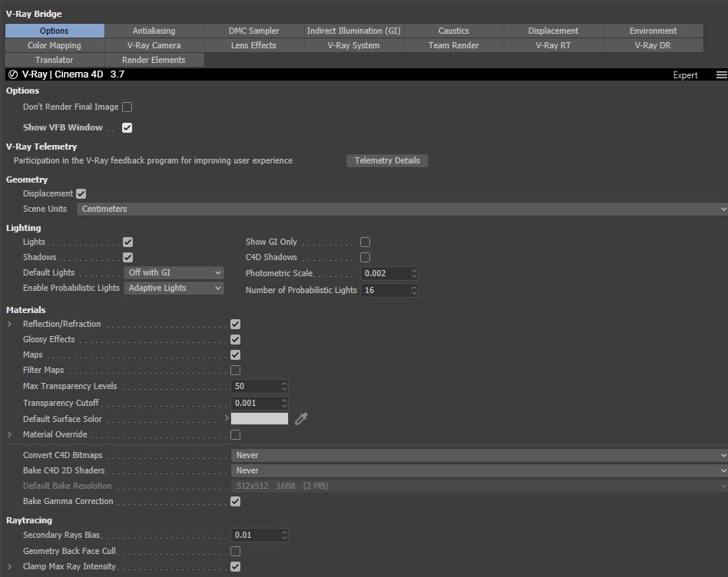Viewport: 728px width, 577px height.
Task: Uncheck Show VFB Window
Action: [x=127, y=127]
